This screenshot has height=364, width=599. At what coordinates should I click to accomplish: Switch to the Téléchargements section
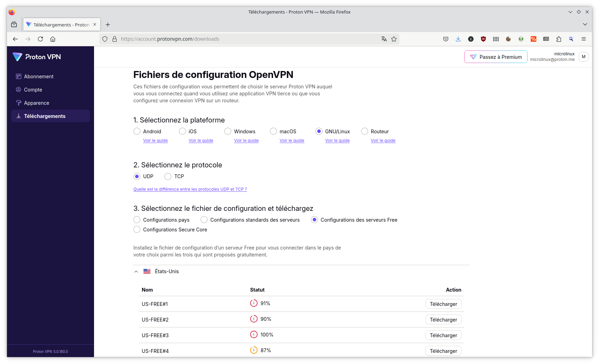[44, 116]
